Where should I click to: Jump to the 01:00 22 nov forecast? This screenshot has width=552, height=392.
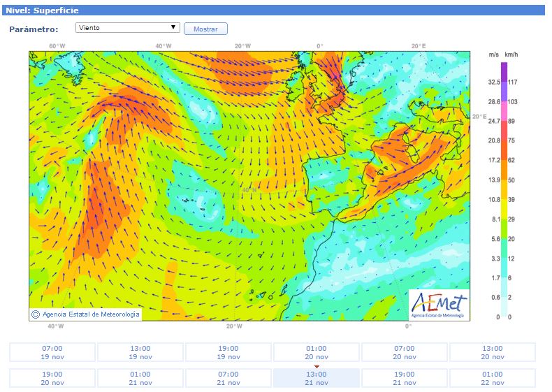[493, 378]
